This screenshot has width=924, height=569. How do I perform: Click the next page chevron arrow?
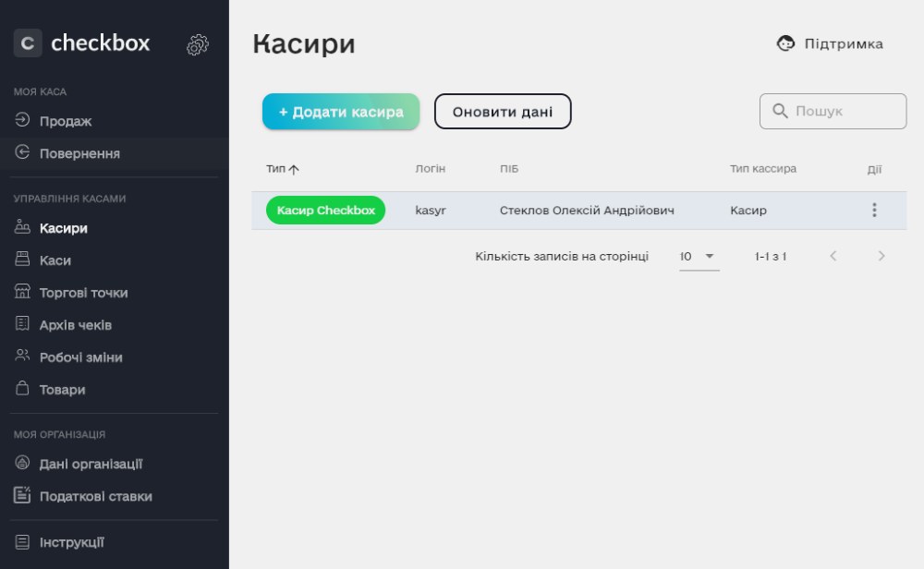(x=881, y=257)
